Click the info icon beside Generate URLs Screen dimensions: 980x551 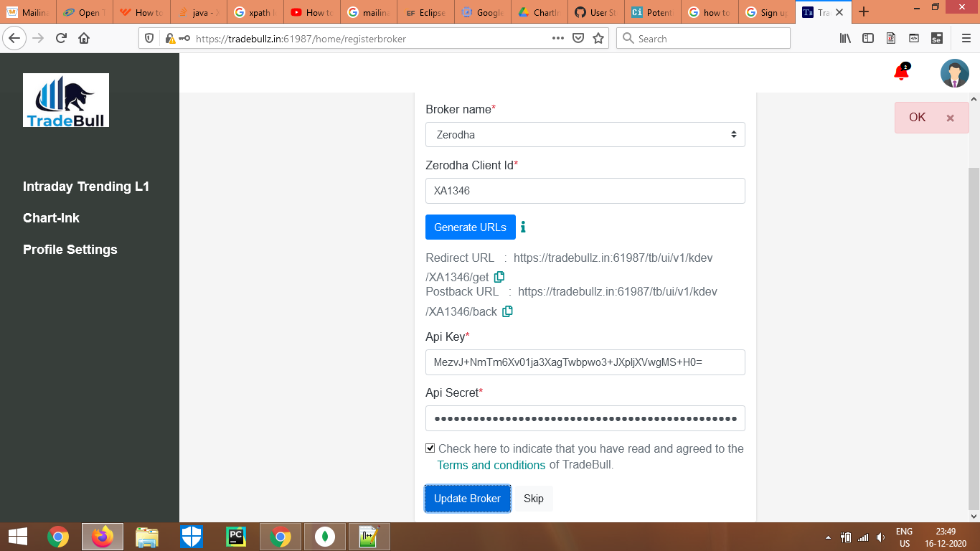[523, 227]
